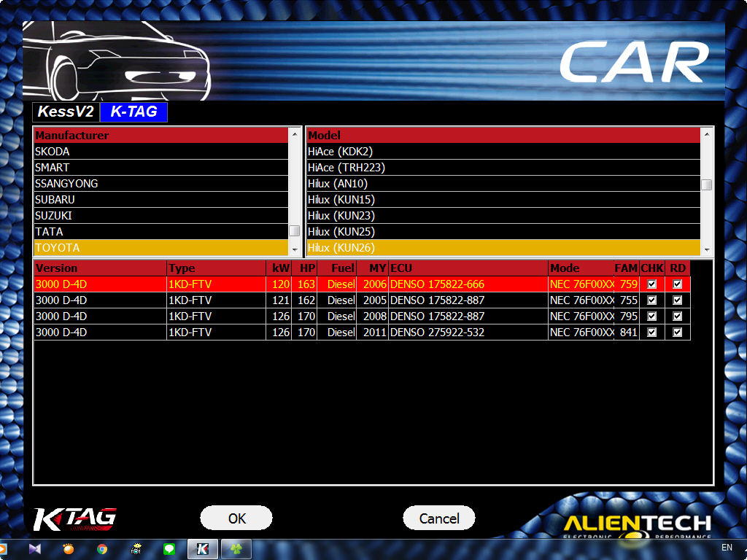Select the 2006 DENSO 175822-666 version row
Image resolution: width=747 pixels, height=560 pixels.
[362, 284]
